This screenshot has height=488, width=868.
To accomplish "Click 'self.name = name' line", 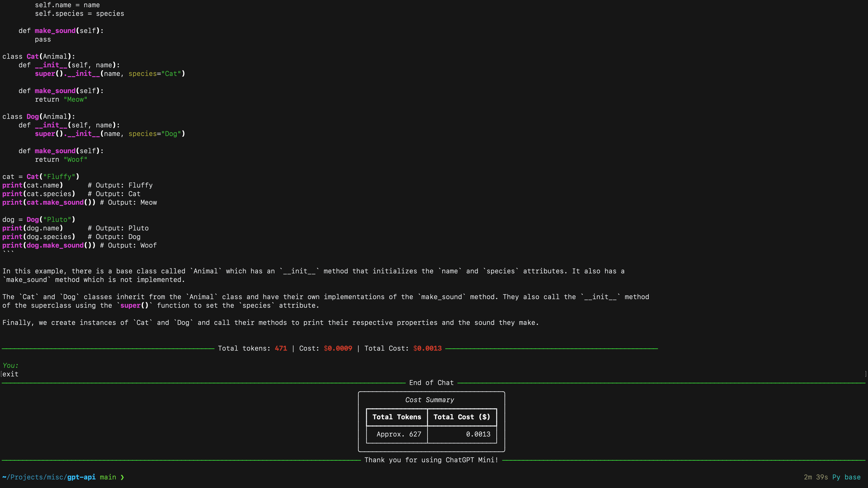I will point(67,5).
